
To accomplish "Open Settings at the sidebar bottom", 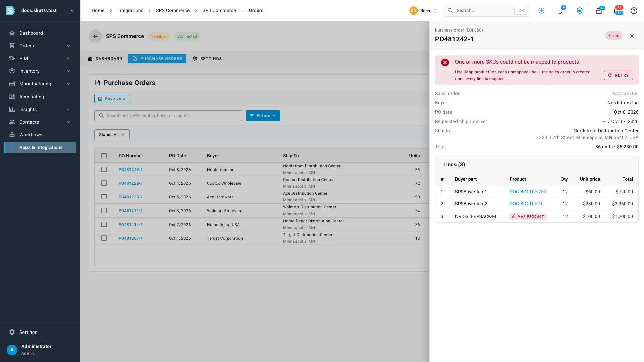I will pyautogui.click(x=40, y=332).
